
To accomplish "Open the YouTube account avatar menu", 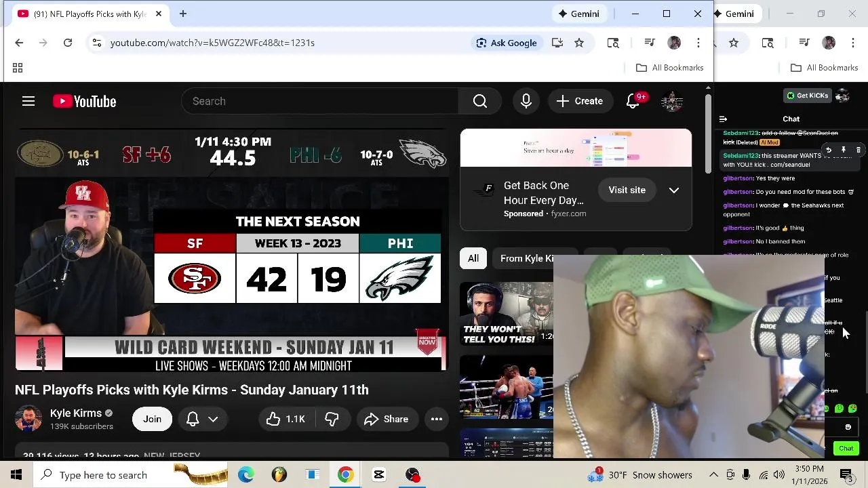I will (x=671, y=101).
